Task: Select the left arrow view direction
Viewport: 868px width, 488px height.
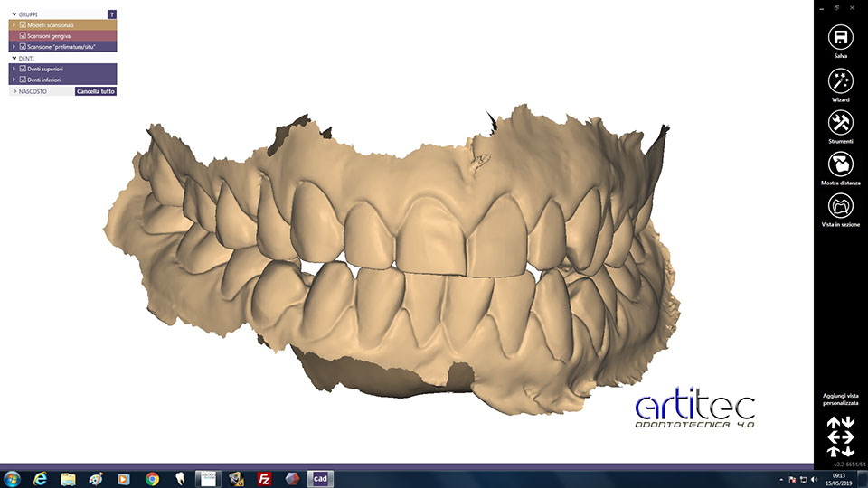Action: (x=832, y=436)
